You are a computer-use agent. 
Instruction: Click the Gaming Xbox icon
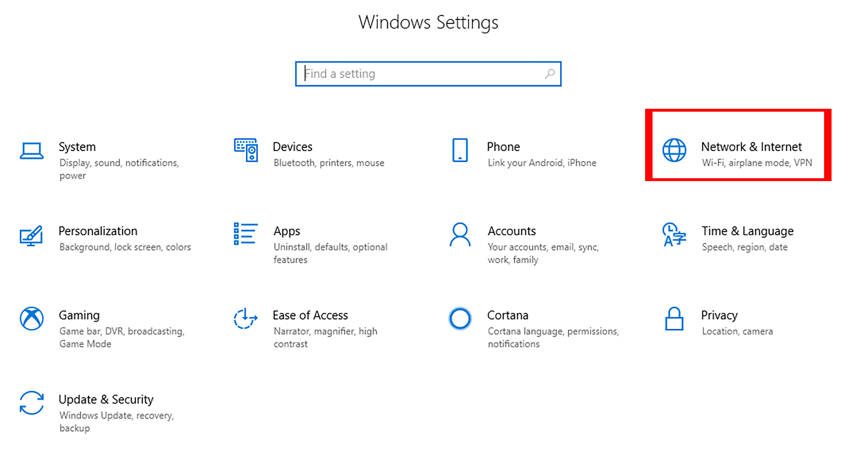32,318
